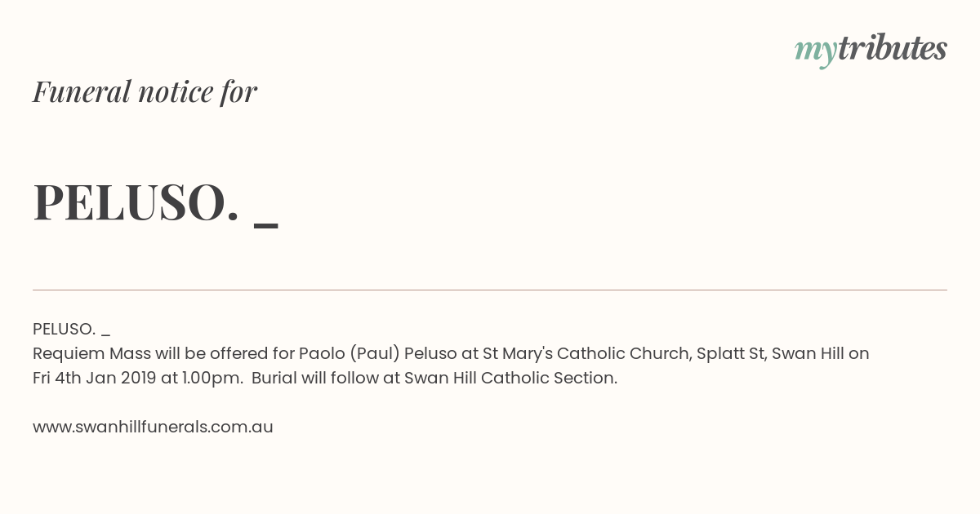Click the underscore after large PELUSO title
980x514 pixels.
pos(266,226)
